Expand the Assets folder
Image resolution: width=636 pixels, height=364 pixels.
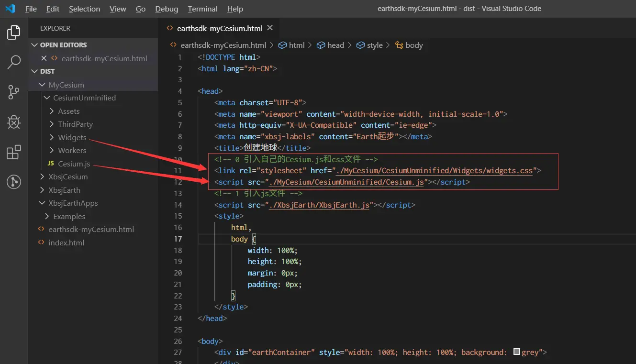point(93,111)
